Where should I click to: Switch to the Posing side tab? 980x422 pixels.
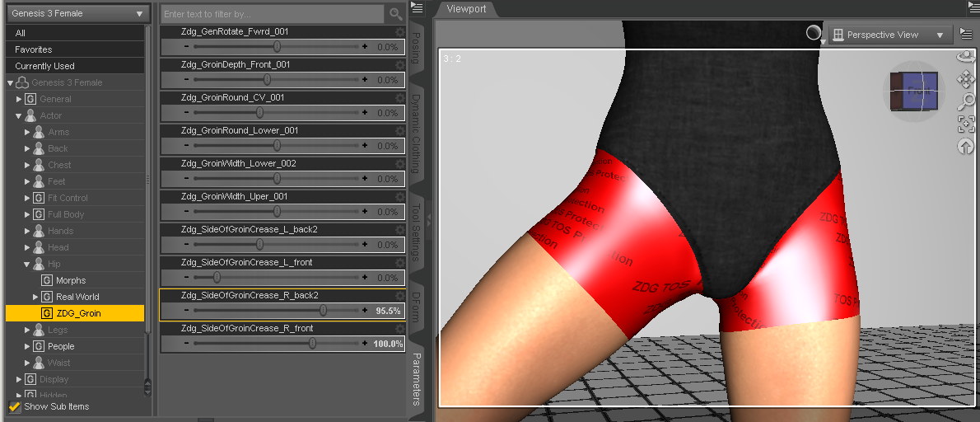coord(416,49)
